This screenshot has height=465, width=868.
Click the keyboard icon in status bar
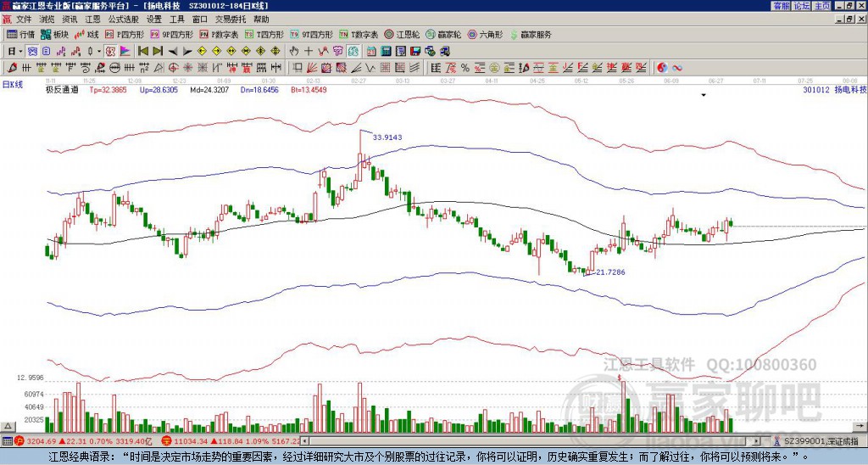click(x=7, y=441)
